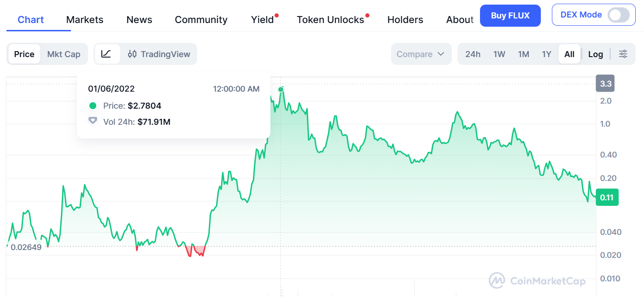The image size is (644, 297).
Task: Switch to TradingView candlestick view
Action: point(159,54)
